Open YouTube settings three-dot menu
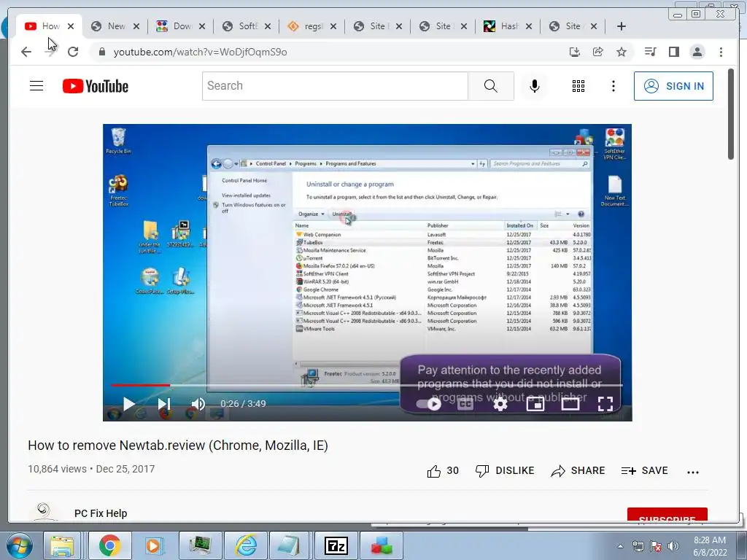Screen dimensions: 747x560 [613, 86]
